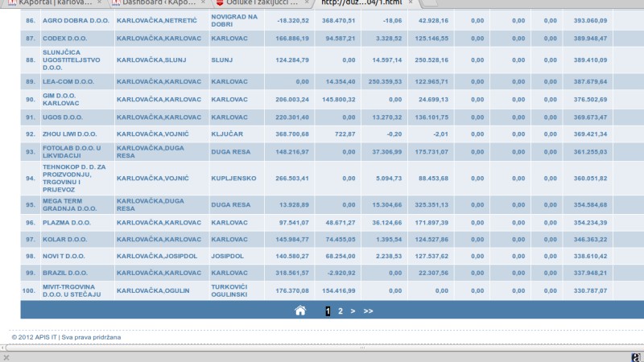Select ZHOU LIWI D.O.O. company name
This screenshot has height=362, width=644.
70,134
